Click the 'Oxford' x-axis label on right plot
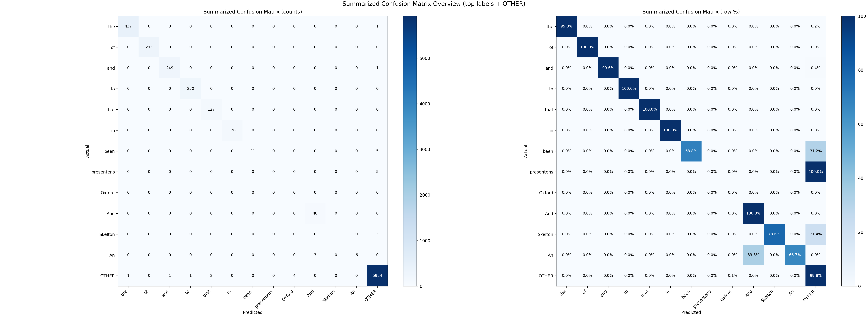868x316 pixels. 726,296
